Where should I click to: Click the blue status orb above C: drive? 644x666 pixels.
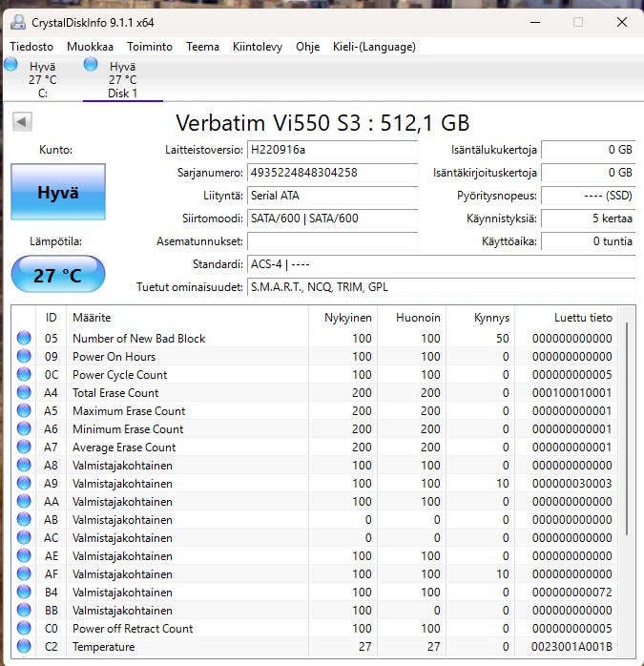click(10, 65)
